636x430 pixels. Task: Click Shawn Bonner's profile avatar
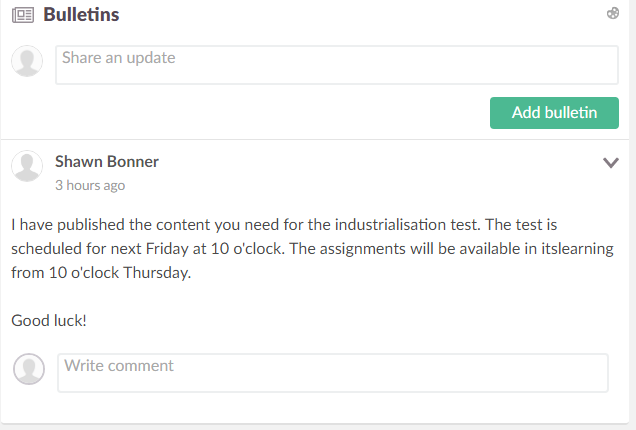27,167
